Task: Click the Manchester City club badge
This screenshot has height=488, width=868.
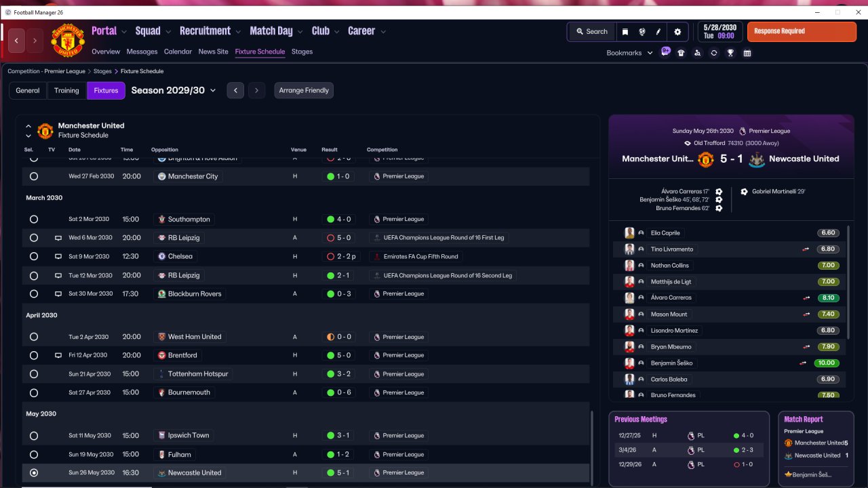Action: 161,176
